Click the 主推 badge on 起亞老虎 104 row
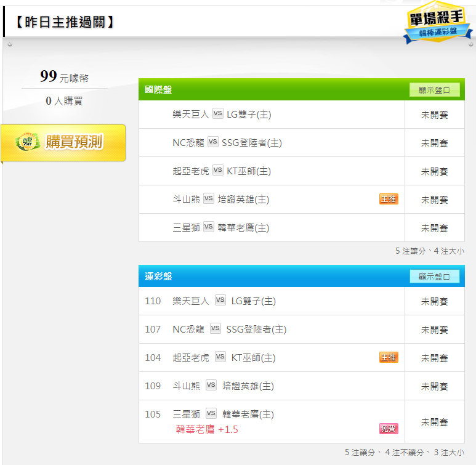Viewport: 476px width, 465px height. [x=389, y=357]
